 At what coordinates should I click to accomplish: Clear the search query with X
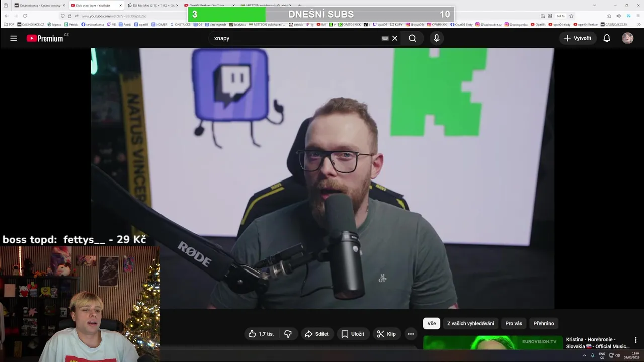tap(395, 38)
